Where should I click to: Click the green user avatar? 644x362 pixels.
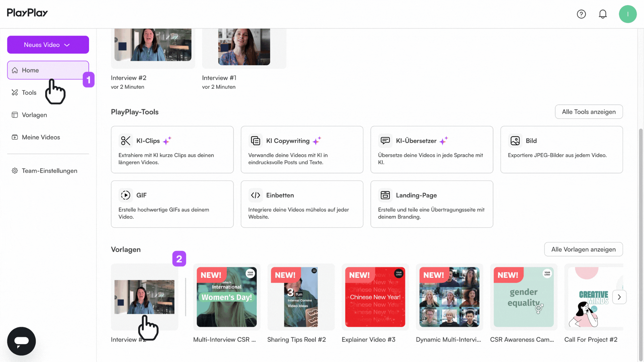(628, 14)
